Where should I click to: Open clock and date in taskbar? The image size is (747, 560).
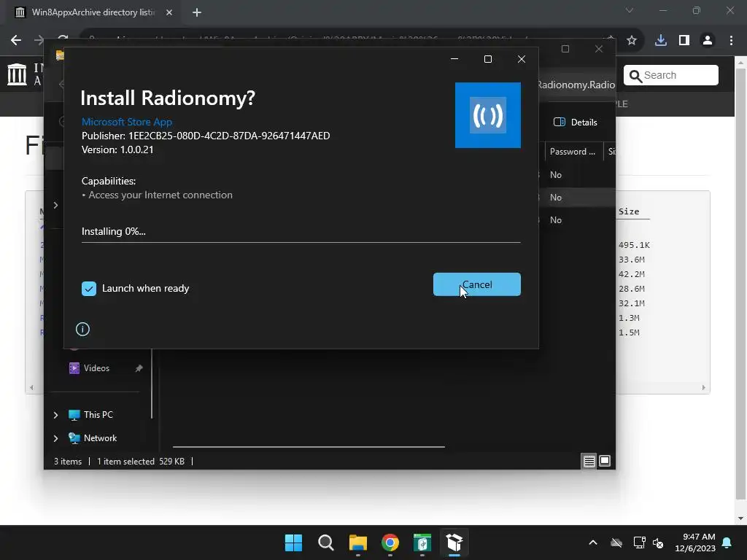pos(695,542)
